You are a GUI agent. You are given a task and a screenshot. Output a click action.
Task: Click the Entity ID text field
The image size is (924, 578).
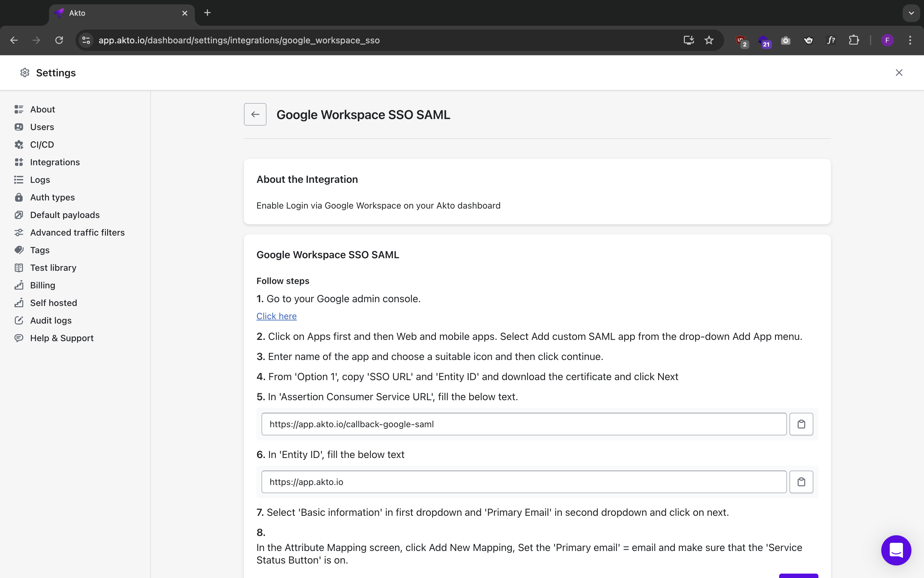point(524,482)
